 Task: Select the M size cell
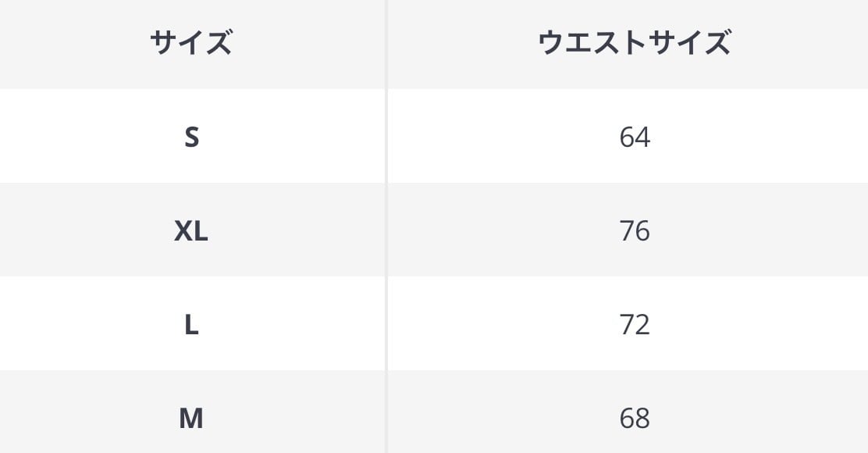pyautogui.click(x=191, y=419)
